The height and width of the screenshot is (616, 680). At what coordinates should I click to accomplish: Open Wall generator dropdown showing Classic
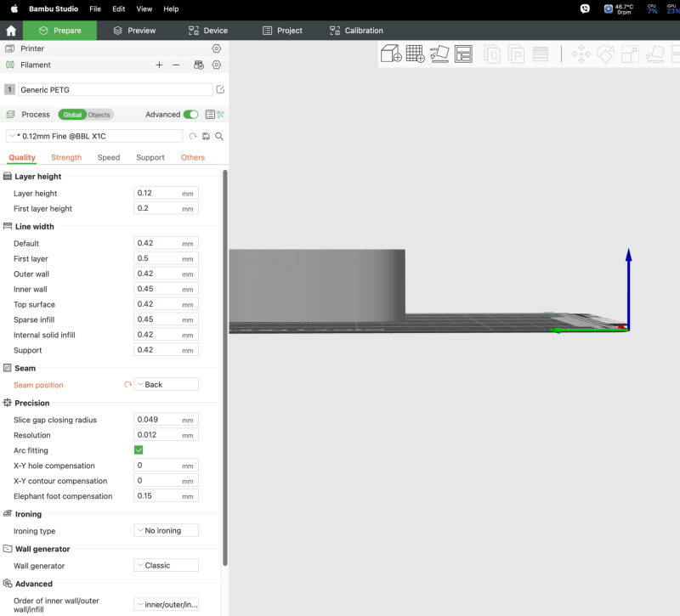(166, 565)
